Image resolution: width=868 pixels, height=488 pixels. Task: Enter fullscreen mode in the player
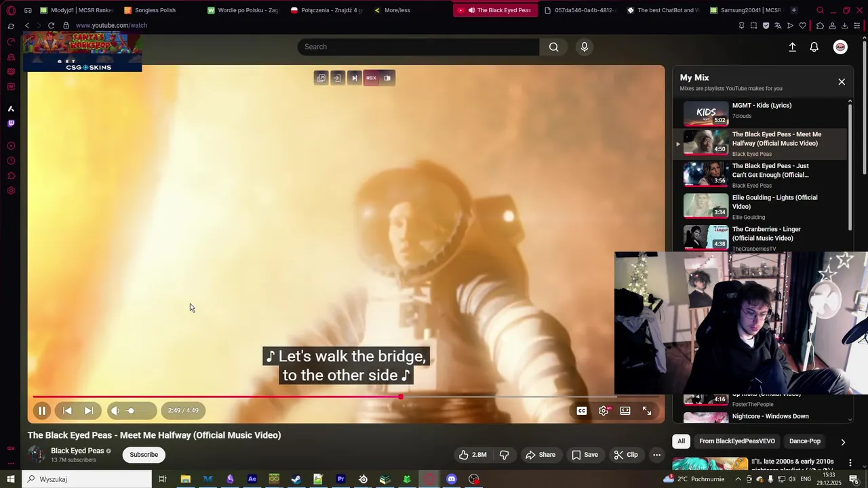point(647,411)
